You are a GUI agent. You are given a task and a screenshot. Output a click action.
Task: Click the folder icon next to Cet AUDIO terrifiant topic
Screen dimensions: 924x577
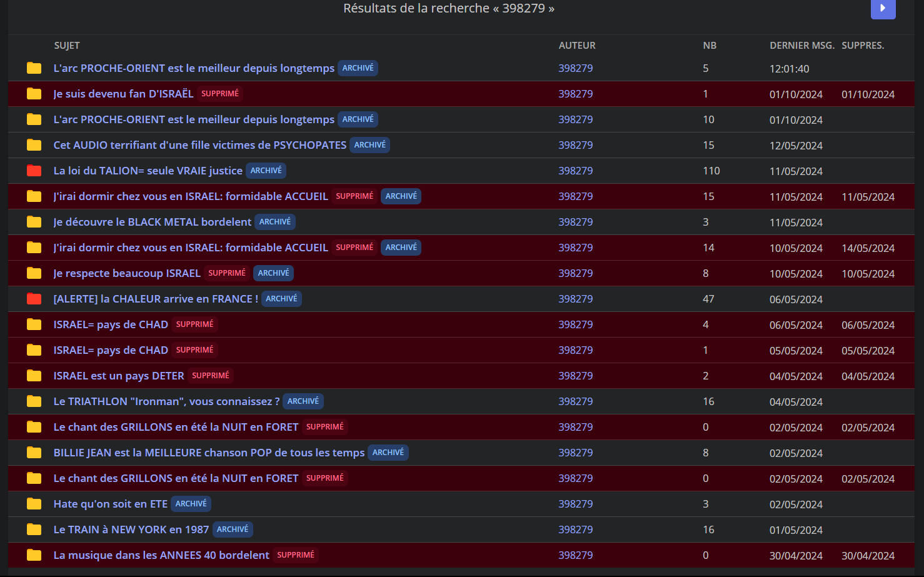pos(34,145)
